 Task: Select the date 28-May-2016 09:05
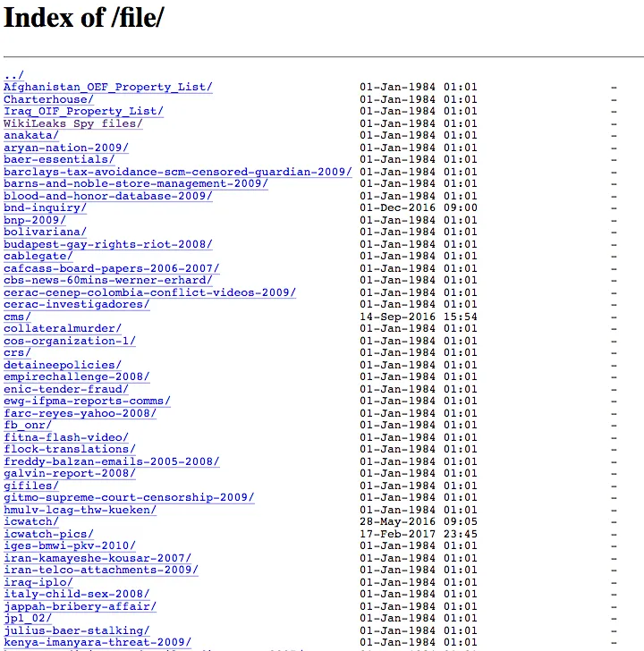[x=419, y=520]
